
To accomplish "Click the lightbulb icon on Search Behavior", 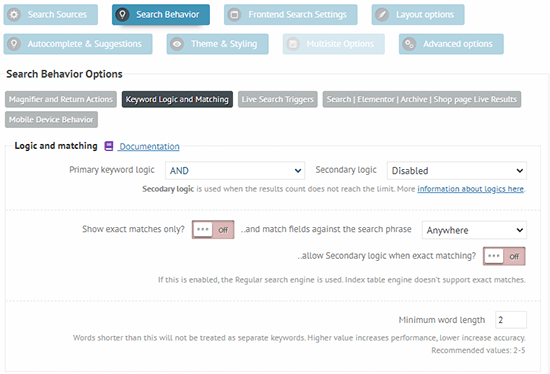I will [122, 15].
